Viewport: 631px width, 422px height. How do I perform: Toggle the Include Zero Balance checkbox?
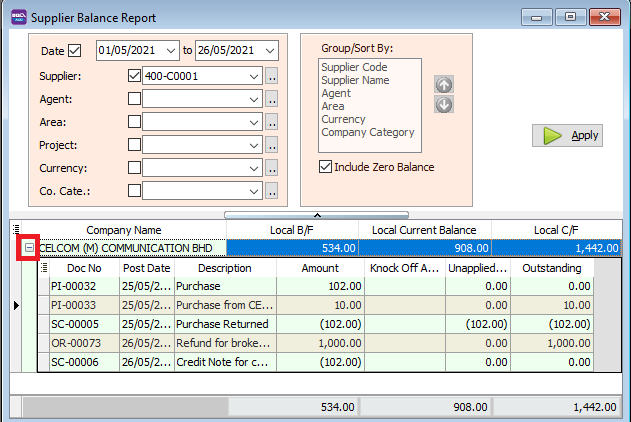[325, 167]
